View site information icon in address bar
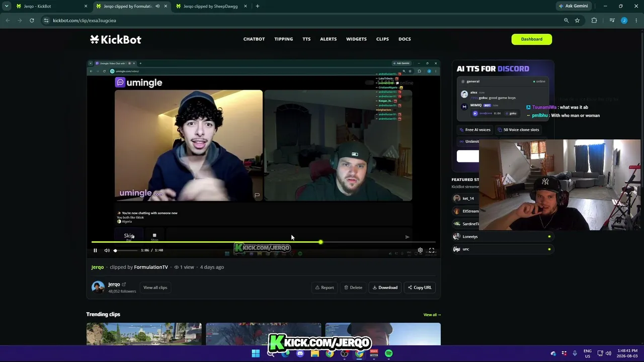 click(x=46, y=21)
